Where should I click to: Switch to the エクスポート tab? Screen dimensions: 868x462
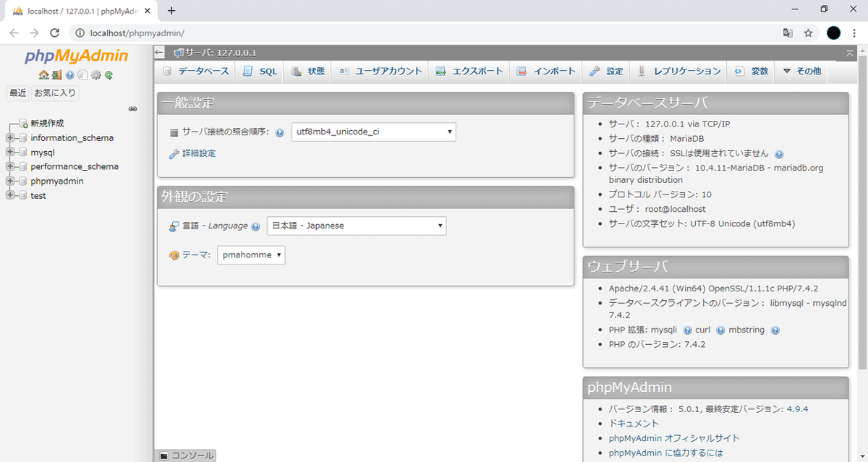[469, 72]
